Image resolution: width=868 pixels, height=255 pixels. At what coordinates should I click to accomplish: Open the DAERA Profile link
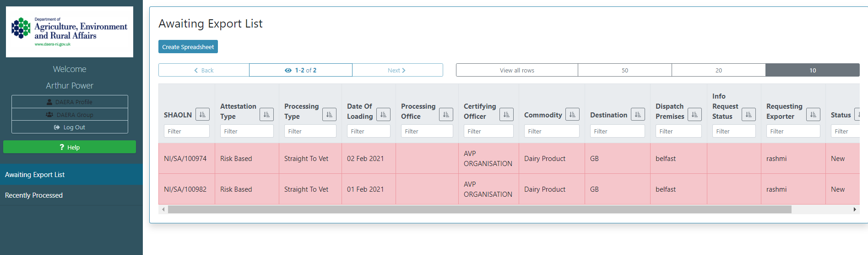pyautogui.click(x=70, y=102)
